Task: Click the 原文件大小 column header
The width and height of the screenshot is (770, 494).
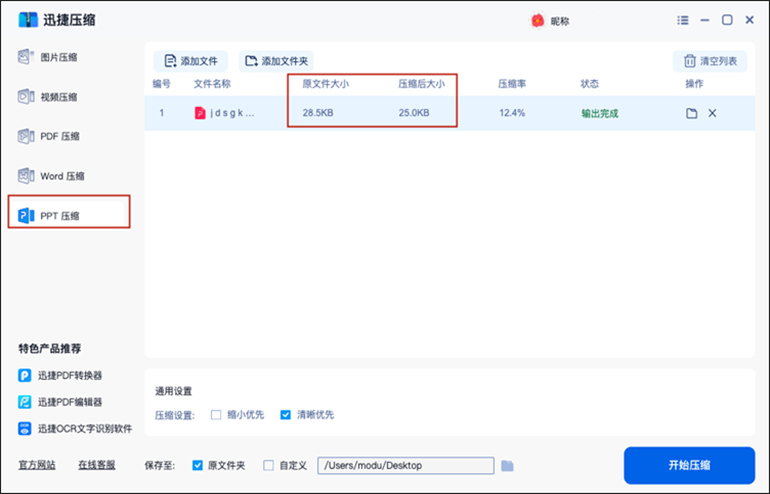Action: point(326,84)
